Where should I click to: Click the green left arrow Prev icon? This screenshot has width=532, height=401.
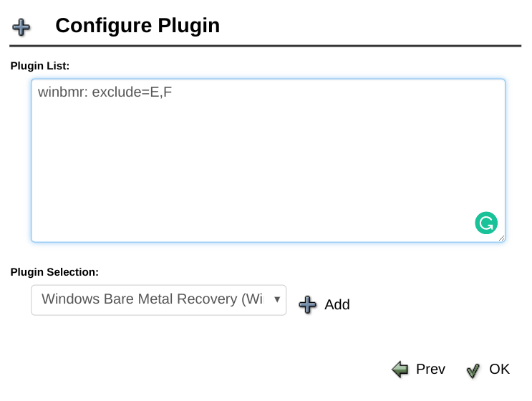click(400, 369)
